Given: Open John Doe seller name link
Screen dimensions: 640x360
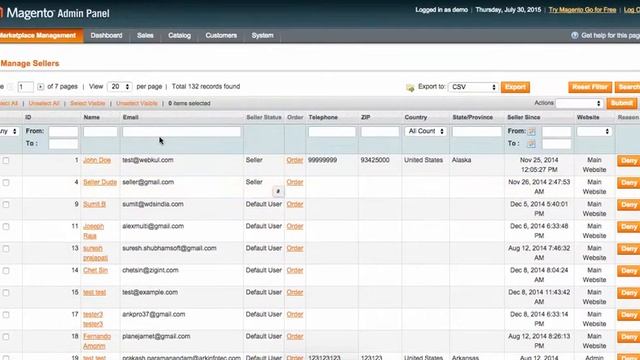Looking at the screenshot, I should coord(97,160).
